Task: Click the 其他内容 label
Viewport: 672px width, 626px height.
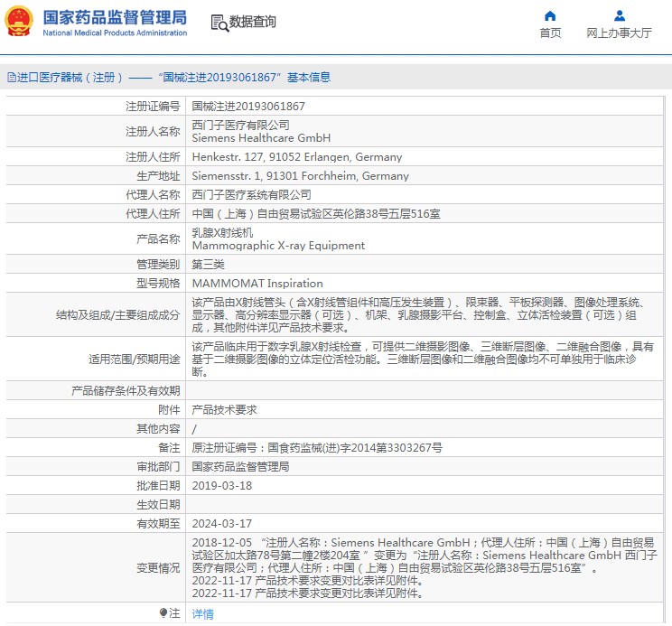Action: point(158,429)
